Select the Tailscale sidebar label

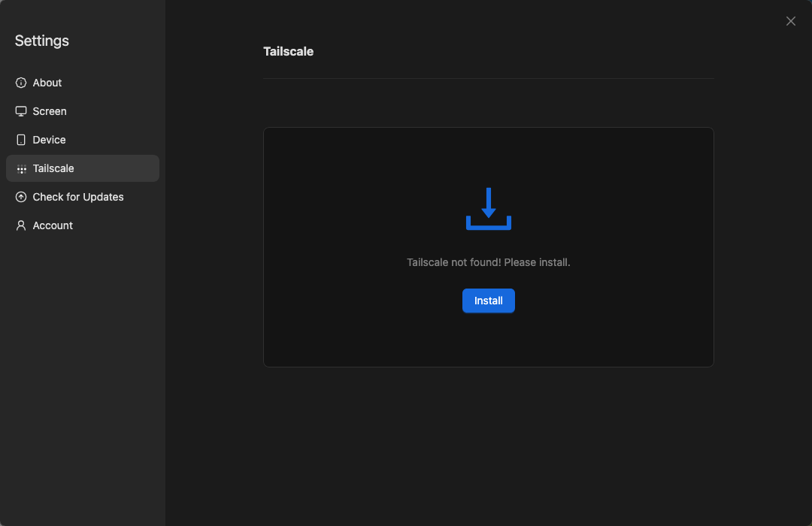click(53, 168)
